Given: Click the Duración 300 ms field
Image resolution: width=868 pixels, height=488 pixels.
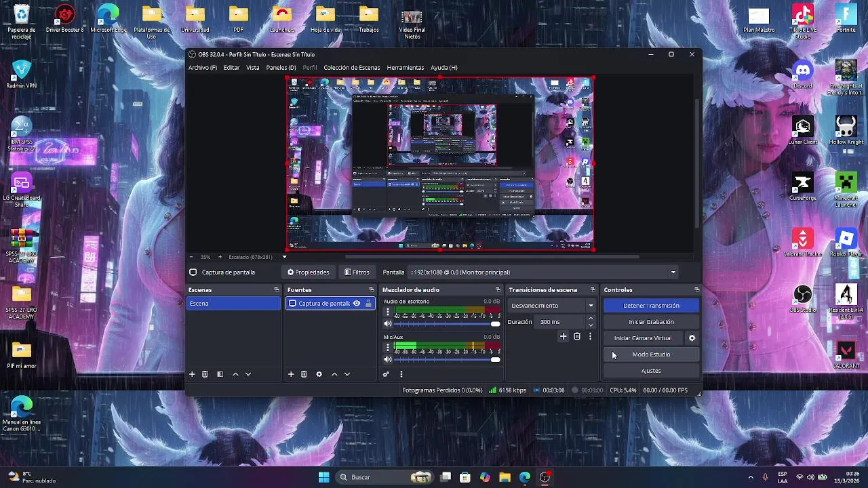Looking at the screenshot, I should point(560,322).
